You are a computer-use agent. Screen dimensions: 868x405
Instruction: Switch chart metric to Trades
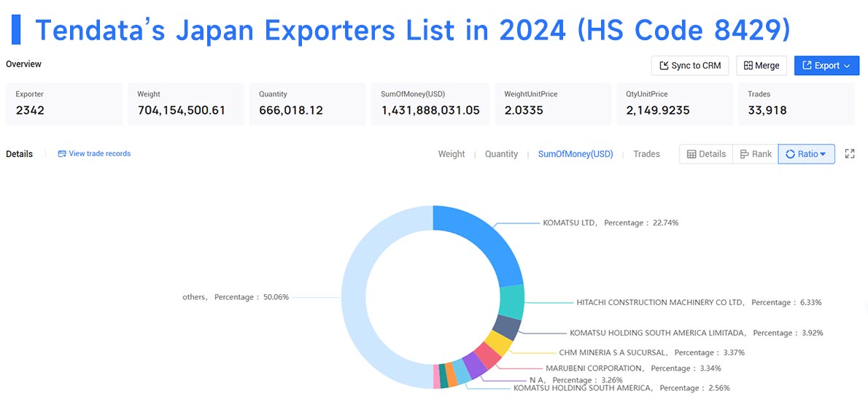coord(646,154)
